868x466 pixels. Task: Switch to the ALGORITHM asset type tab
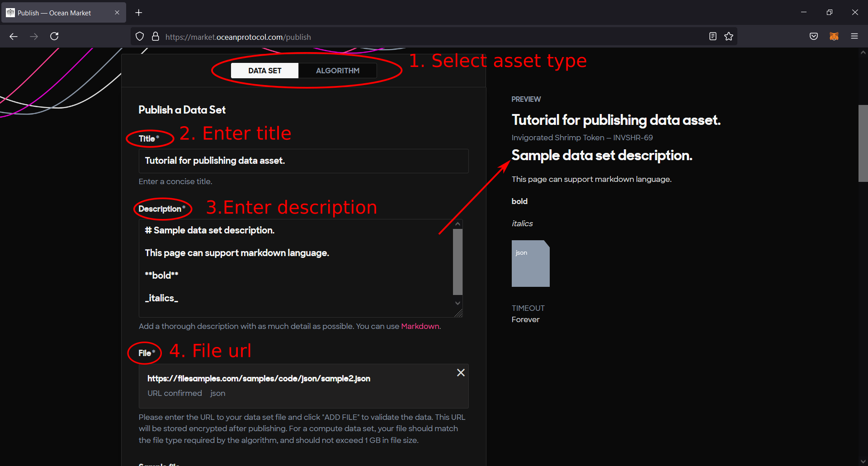click(x=338, y=71)
